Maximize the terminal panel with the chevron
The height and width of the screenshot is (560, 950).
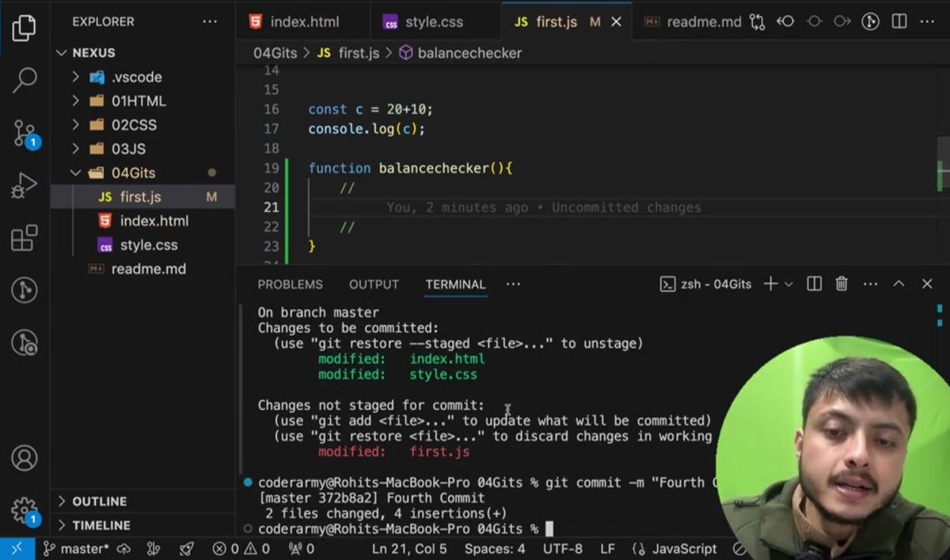(x=899, y=283)
